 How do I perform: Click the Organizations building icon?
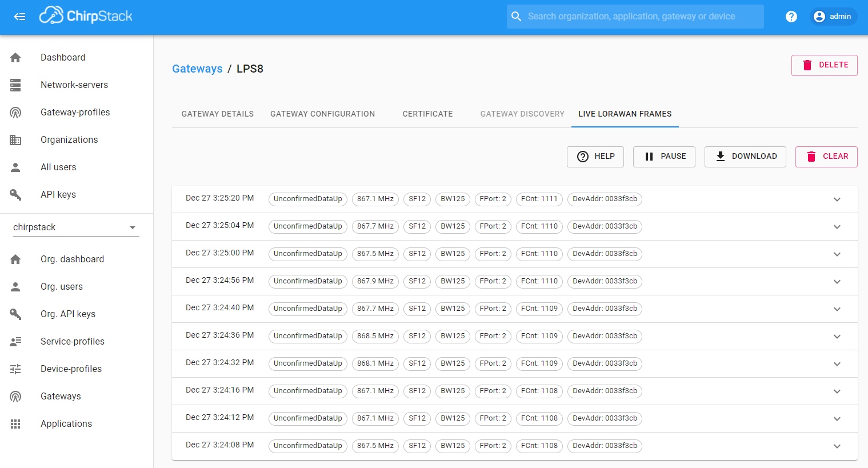coord(15,140)
